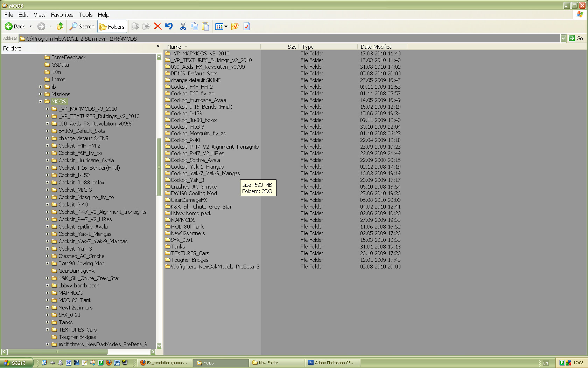Switch to Adobe Photoshop CS taskbar window

pos(333,363)
